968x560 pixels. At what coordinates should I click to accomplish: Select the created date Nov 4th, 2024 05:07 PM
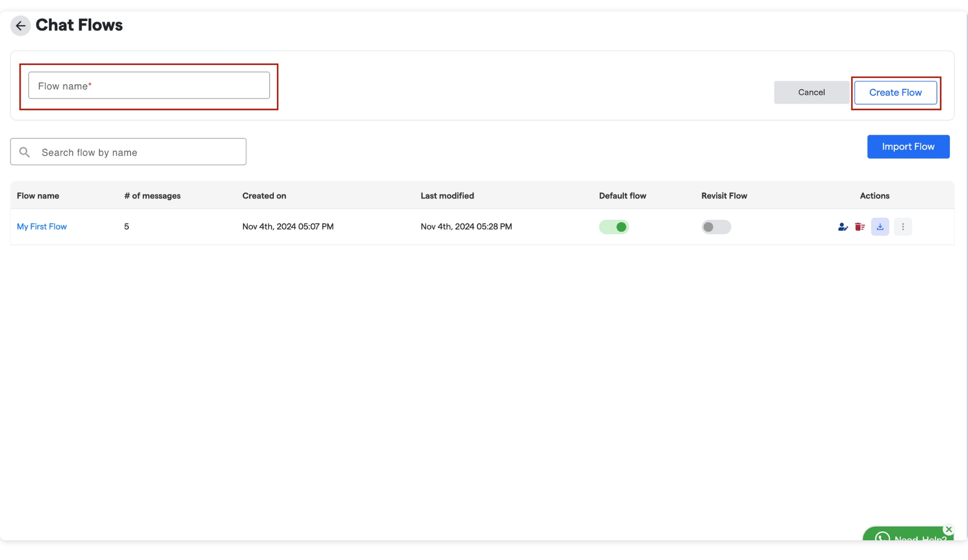point(288,227)
